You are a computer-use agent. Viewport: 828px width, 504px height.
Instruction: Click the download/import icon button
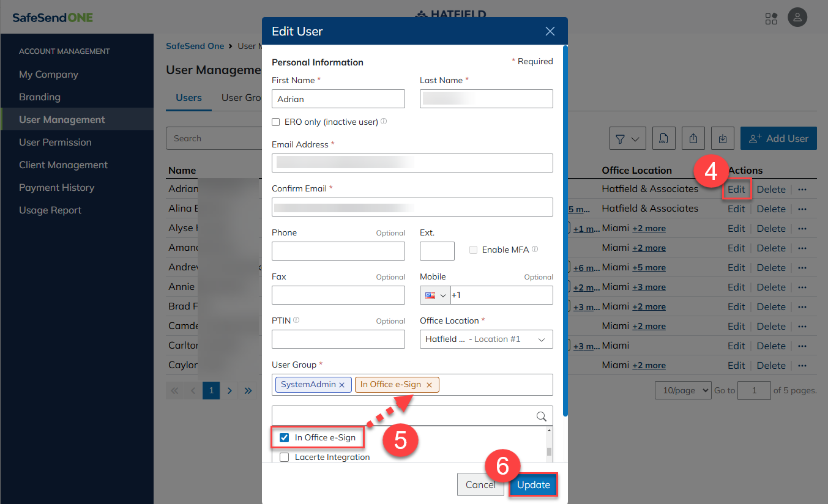pyautogui.click(x=723, y=139)
